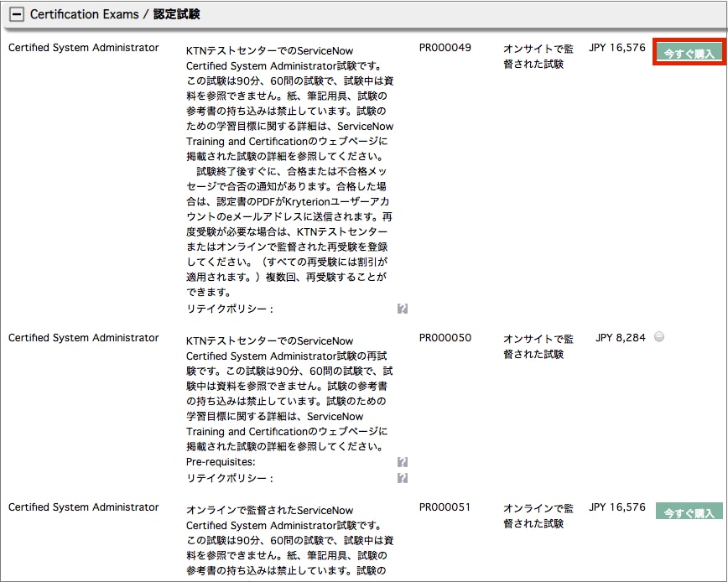Select Certified System Administrator name in PR000051 row
This screenshot has height=582, width=728.
84,507
